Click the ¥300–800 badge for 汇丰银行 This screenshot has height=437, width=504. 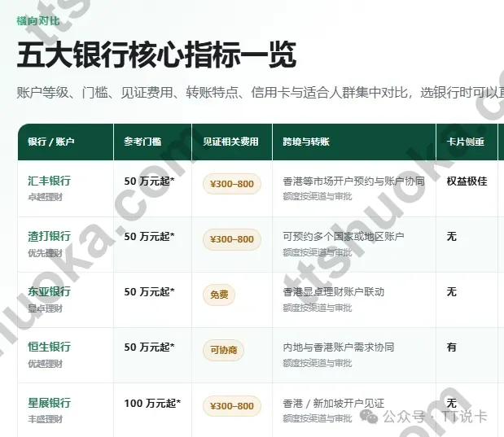(232, 184)
